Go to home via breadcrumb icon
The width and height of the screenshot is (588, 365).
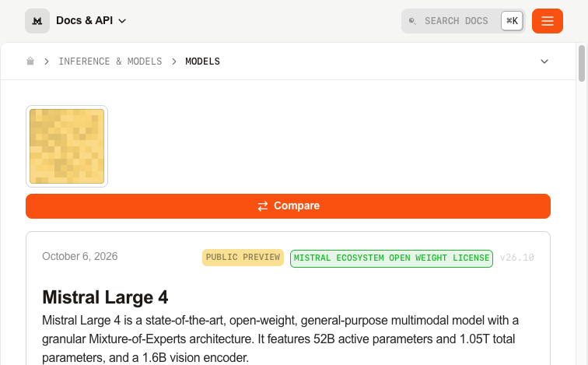(x=30, y=61)
